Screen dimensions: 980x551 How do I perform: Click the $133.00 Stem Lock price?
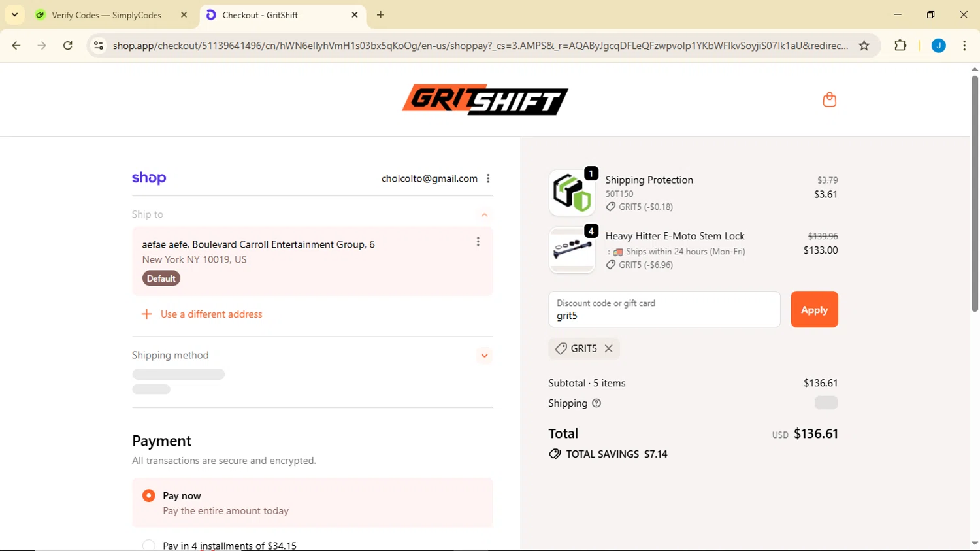(x=821, y=250)
